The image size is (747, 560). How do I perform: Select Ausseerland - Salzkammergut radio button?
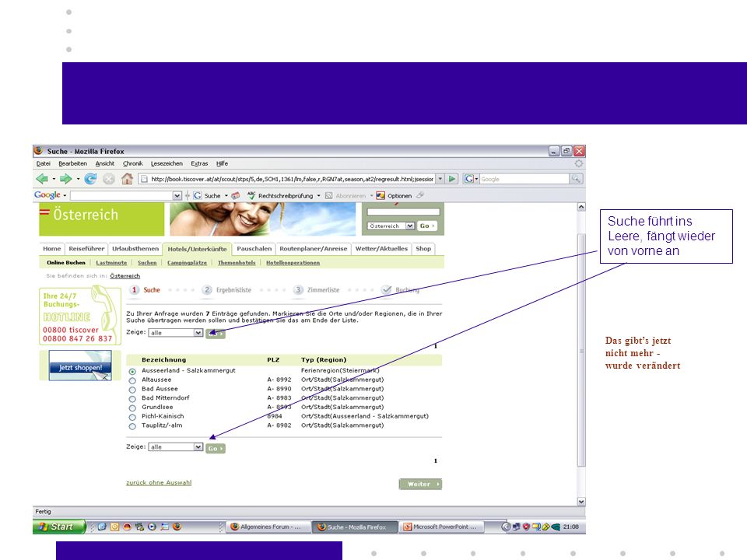pyautogui.click(x=132, y=371)
